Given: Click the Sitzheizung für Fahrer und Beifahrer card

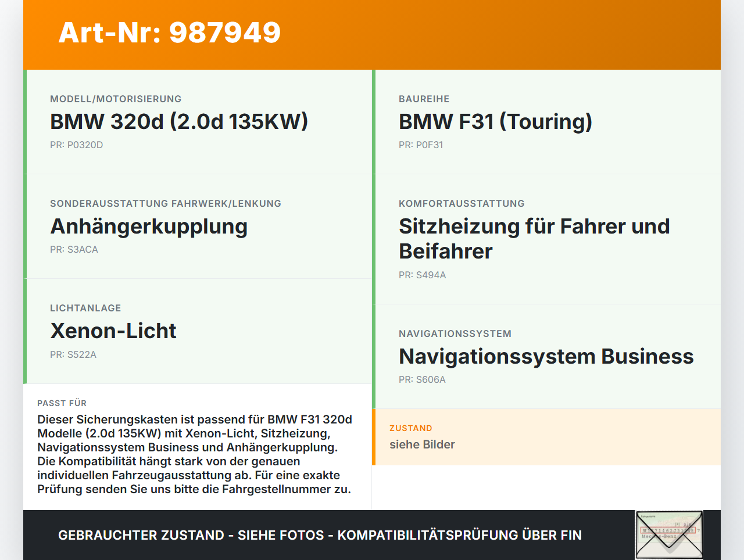Looking at the screenshot, I should pos(534,238).
